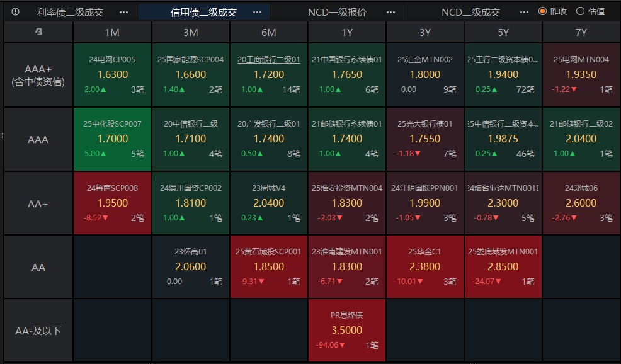Click the 3M column header
This screenshot has height=364, width=621.
click(x=190, y=32)
